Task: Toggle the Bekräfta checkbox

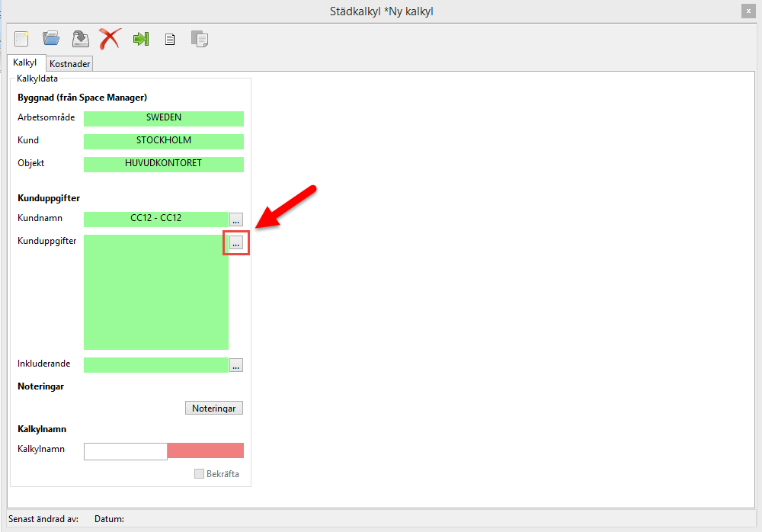Action: [200, 474]
